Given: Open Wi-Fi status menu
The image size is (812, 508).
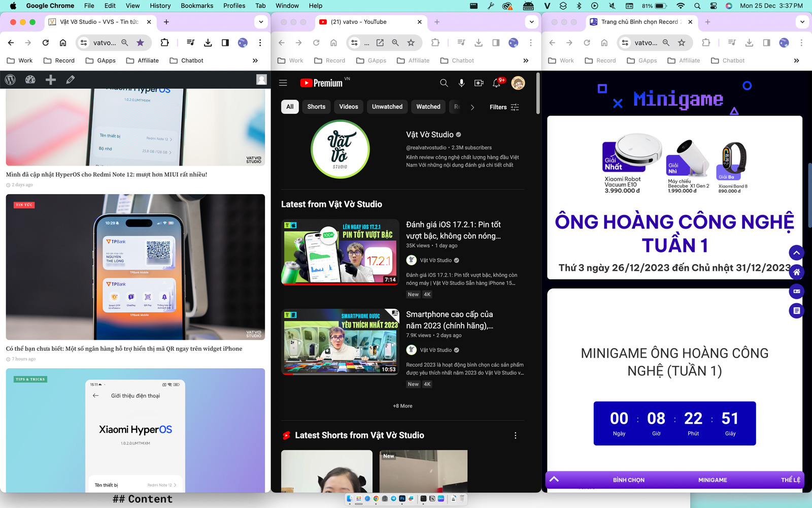Looking at the screenshot, I should click(x=681, y=6).
